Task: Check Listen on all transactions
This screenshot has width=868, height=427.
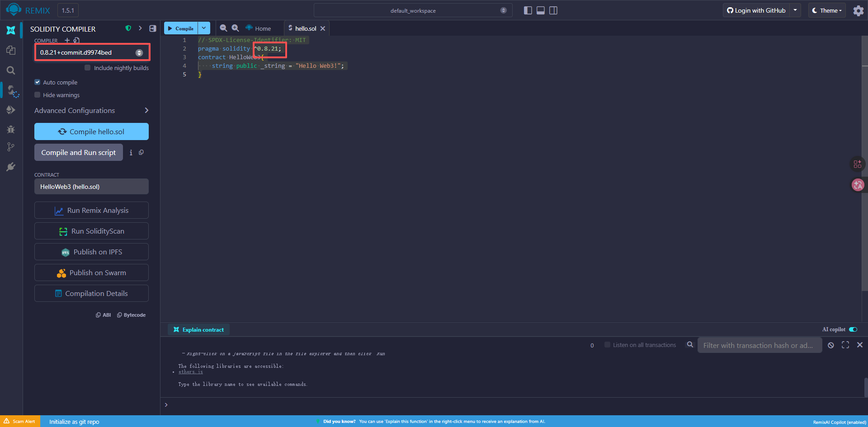Action: tap(607, 345)
